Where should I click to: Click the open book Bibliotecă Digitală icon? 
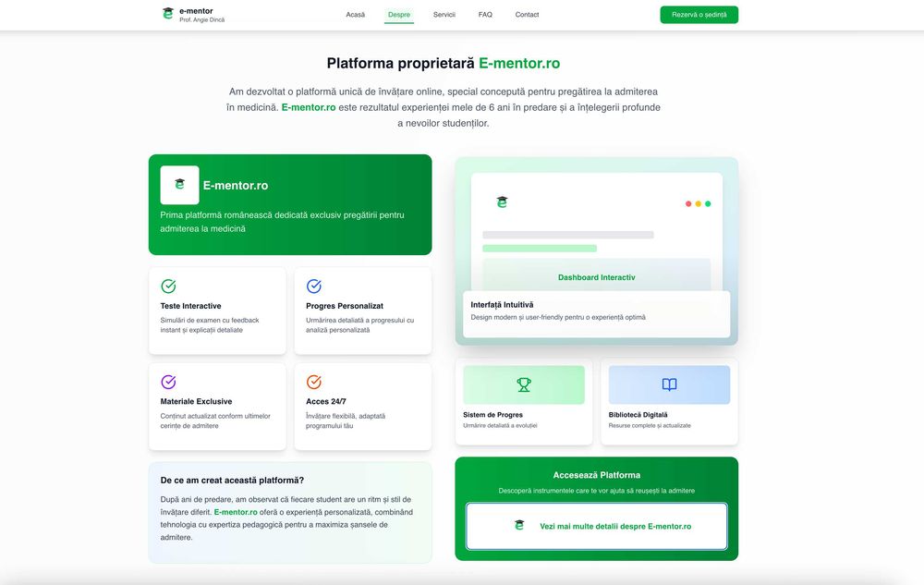[x=669, y=384]
